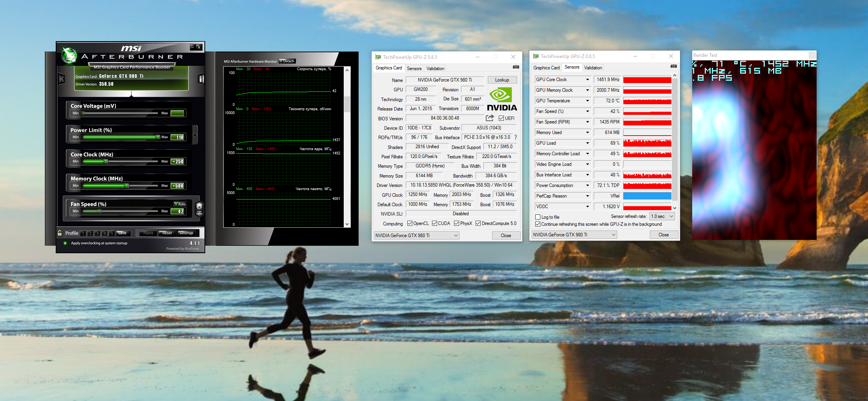Click the Afterburner Reset button
This screenshot has height=401, width=868.
click(167, 233)
